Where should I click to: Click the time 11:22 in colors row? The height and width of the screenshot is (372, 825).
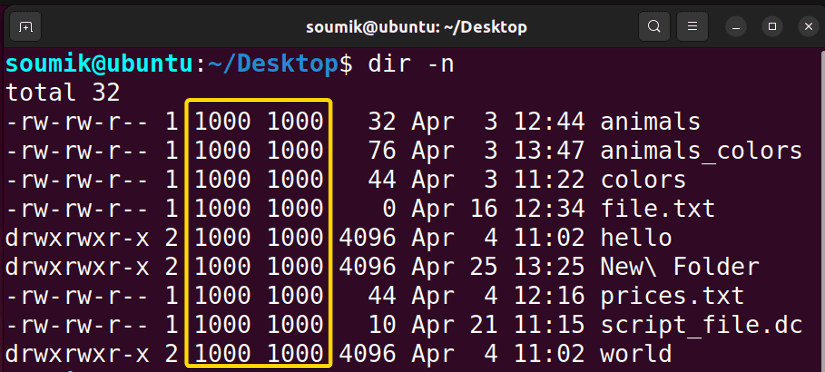(549, 180)
